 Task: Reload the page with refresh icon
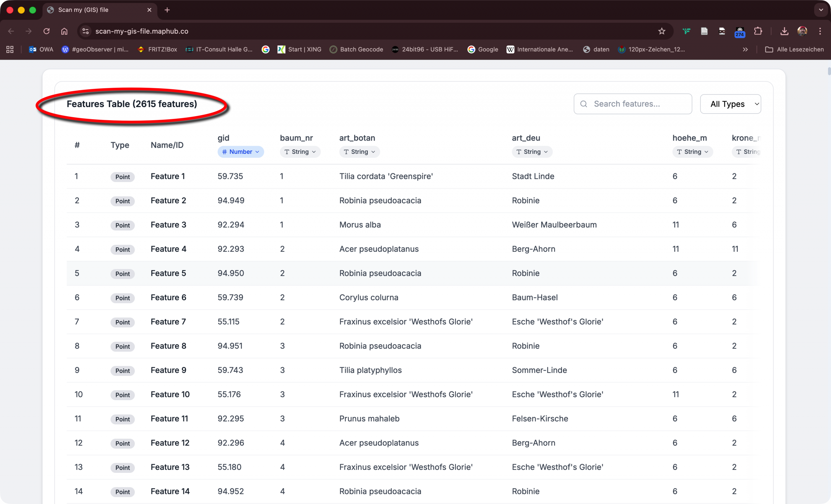[x=46, y=31]
